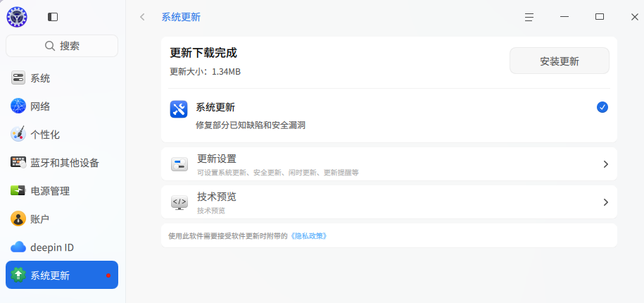Click the 修复部分已知缺陷和安全漏洞 description
This screenshot has width=644, height=303.
251,125
